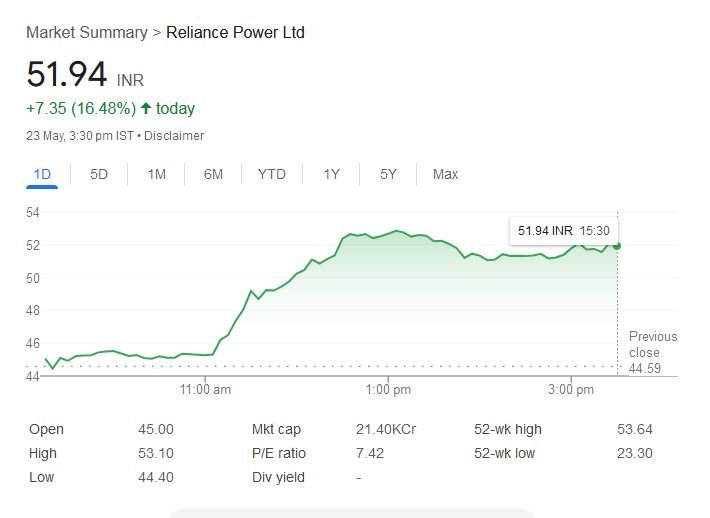The image size is (710, 518).
Task: Click the 1:00 pm axis label
Action: pyautogui.click(x=388, y=389)
